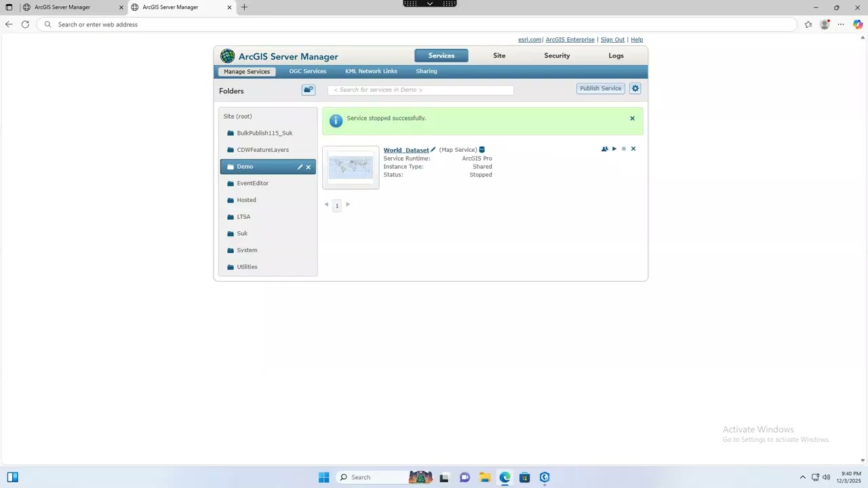Select the Manage Services subtab
Image resolution: width=868 pixels, height=488 pixels.
(247, 71)
